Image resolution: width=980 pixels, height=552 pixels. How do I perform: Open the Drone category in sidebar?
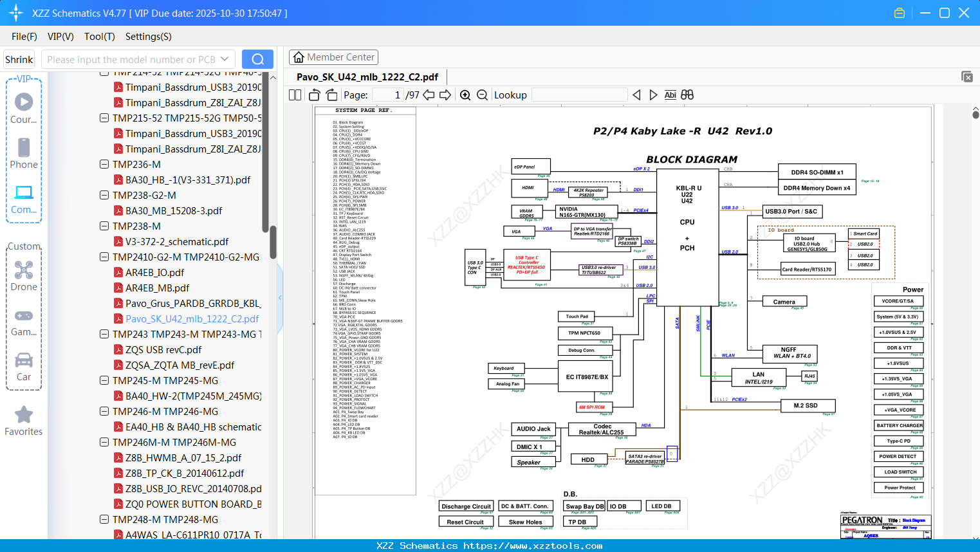point(24,276)
